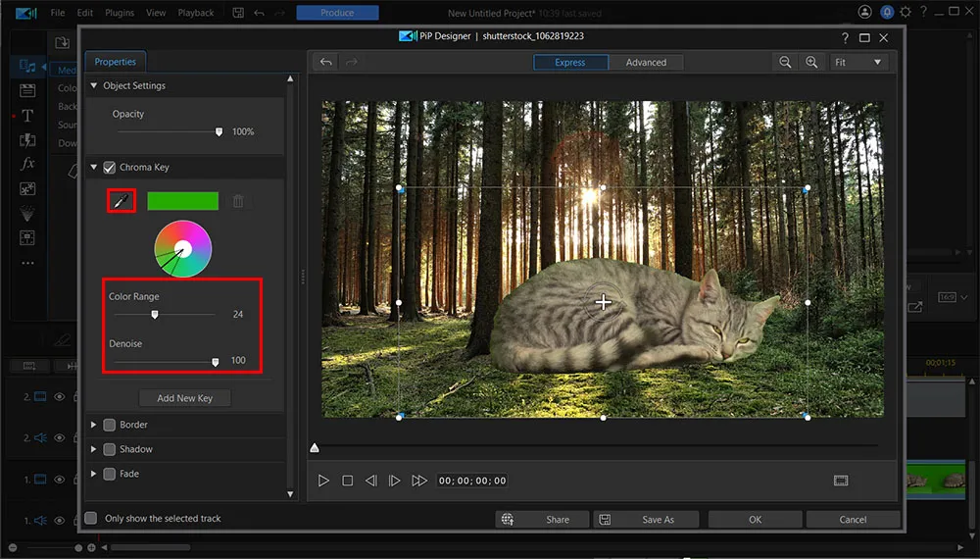Click the fast forward button
Image resolution: width=980 pixels, height=559 pixels.
[419, 481]
